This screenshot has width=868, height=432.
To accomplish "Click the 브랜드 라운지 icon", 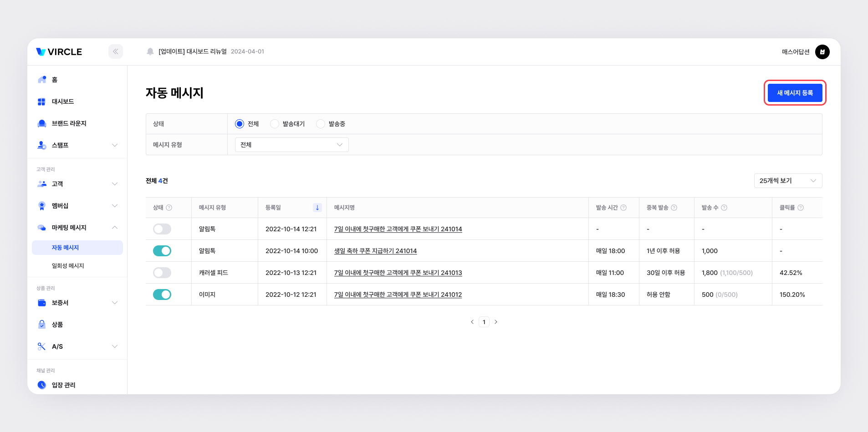I will point(42,123).
